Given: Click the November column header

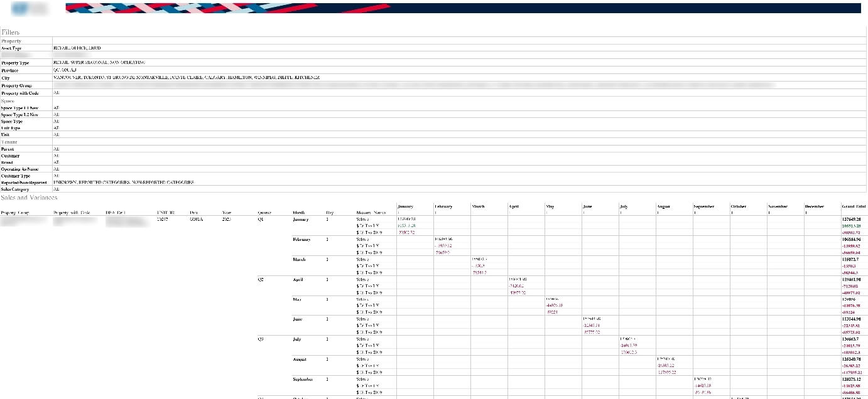Looking at the screenshot, I should (x=778, y=206).
